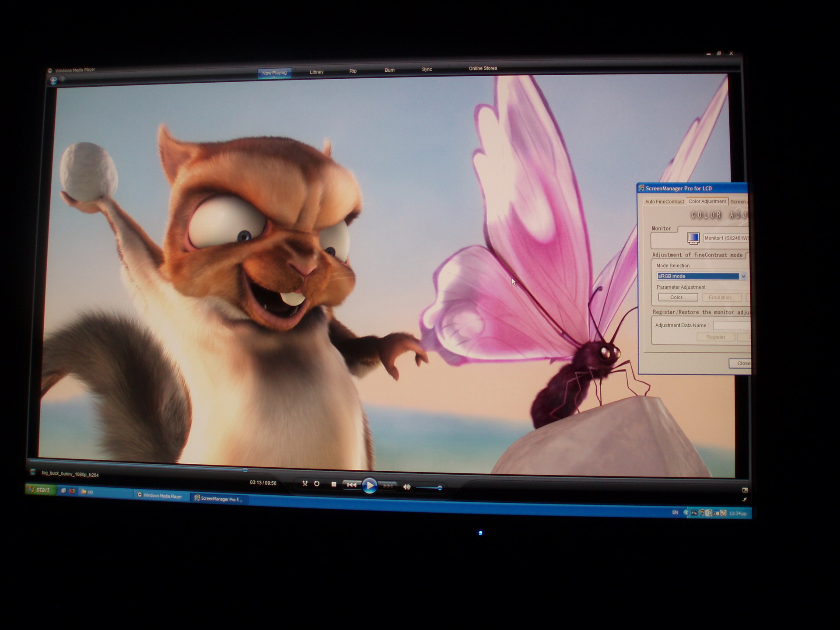
Task: Switch player to full-screen view
Action: (x=745, y=490)
